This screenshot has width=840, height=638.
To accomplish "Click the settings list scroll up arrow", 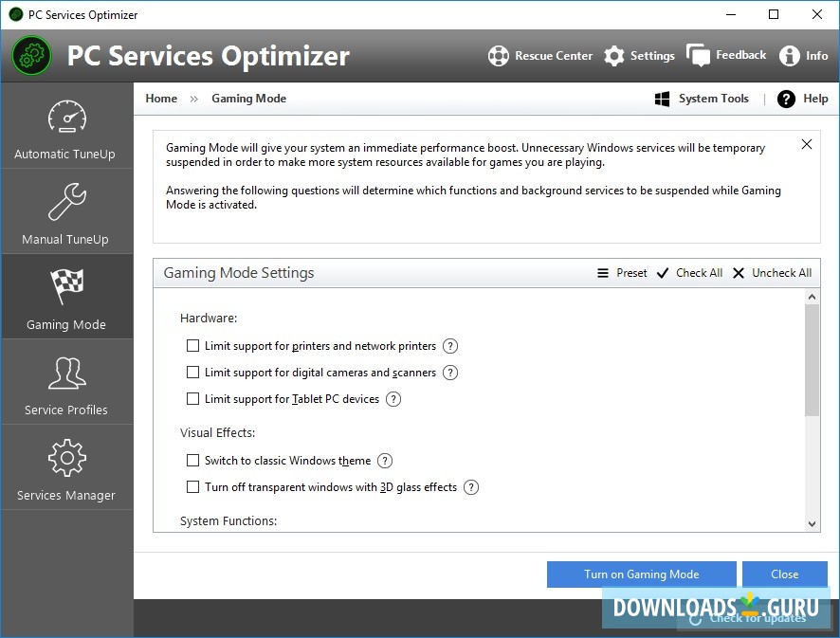I will point(812,297).
